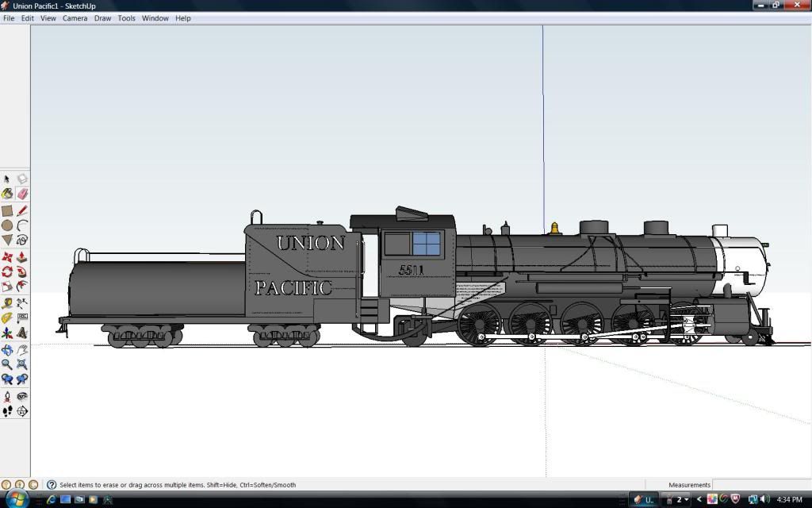
Task: Open the Draw menu
Action: coord(102,18)
